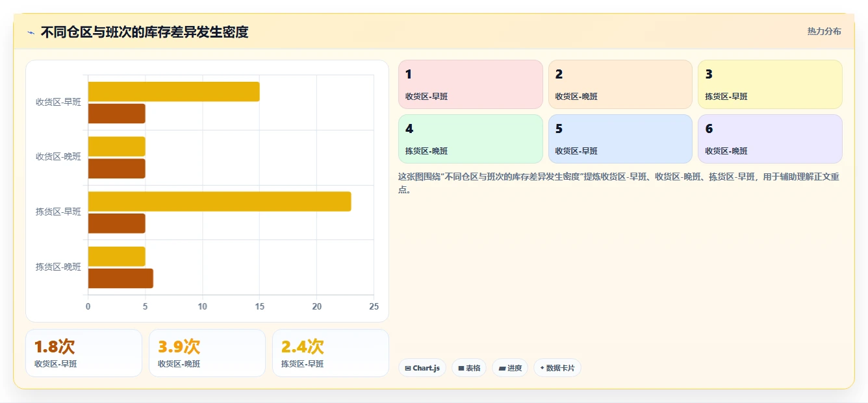Click the 表格 tag chip
This screenshot has width=868, height=403.
(469, 368)
